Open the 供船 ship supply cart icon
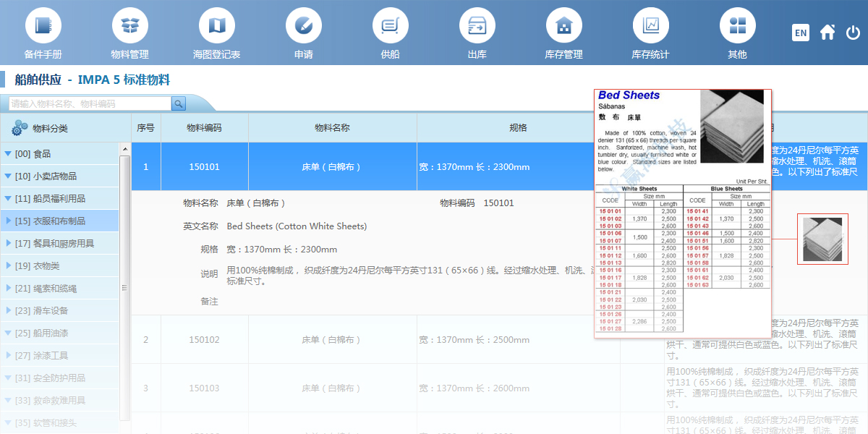The height and width of the screenshot is (434, 868). coord(390,25)
